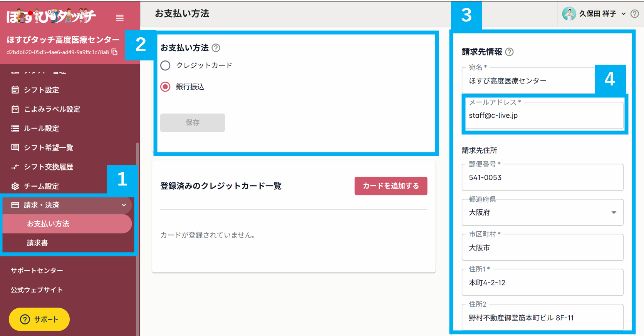
Task: Click the ルール設定 list icon
Action: pos(15,128)
